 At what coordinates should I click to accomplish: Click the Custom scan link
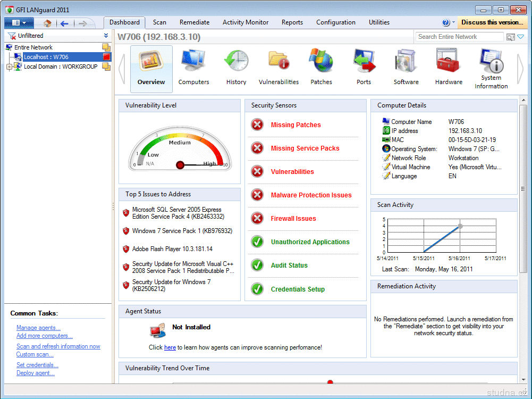[35, 354]
